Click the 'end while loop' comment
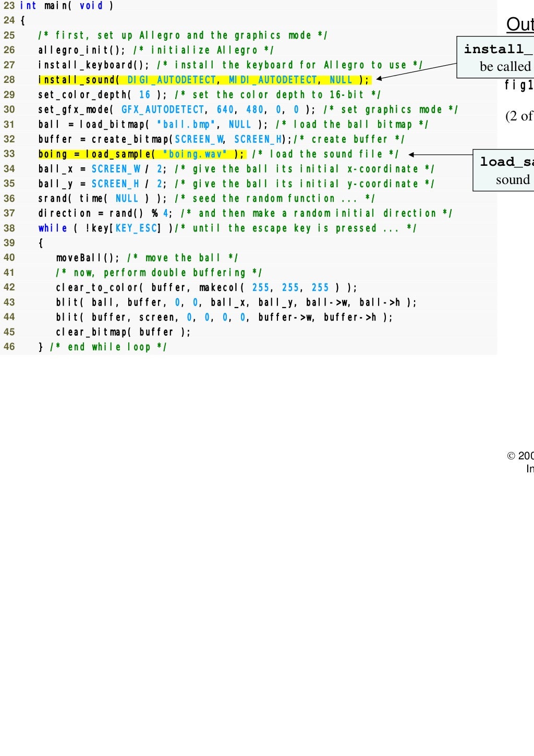The height and width of the screenshot is (756, 534). pyautogui.click(x=108, y=347)
